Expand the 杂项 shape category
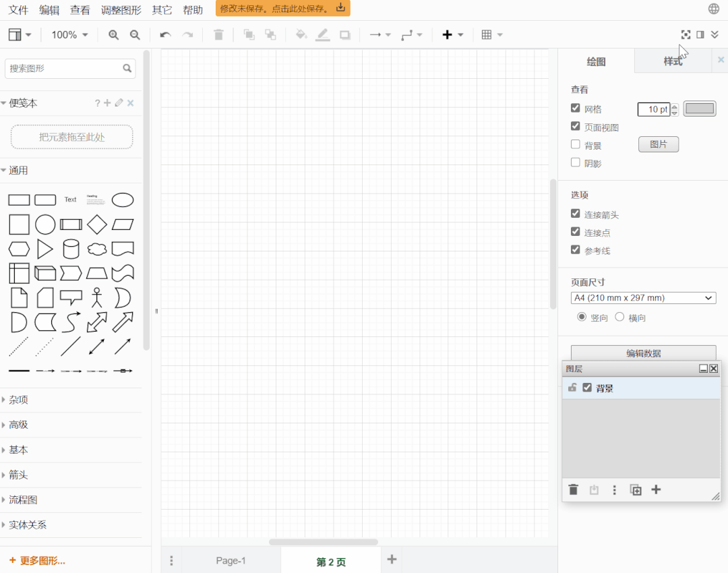728x573 pixels. [71, 400]
